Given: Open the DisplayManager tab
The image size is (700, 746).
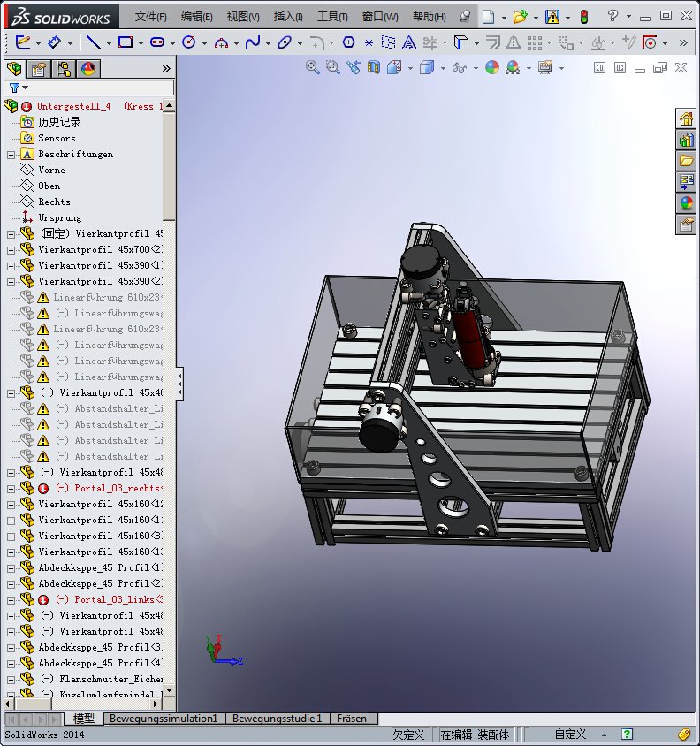Looking at the screenshot, I should tap(88, 69).
